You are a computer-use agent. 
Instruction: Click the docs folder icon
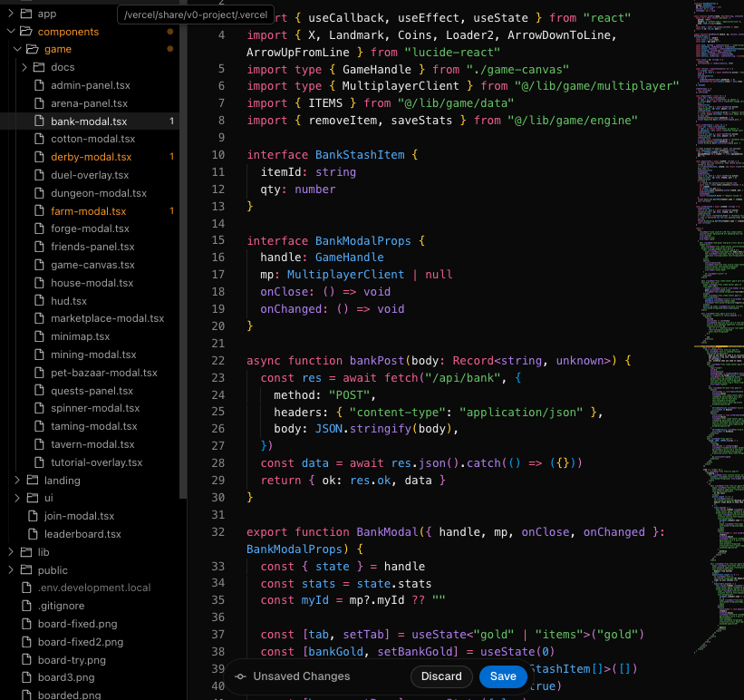pyautogui.click(x=39, y=67)
